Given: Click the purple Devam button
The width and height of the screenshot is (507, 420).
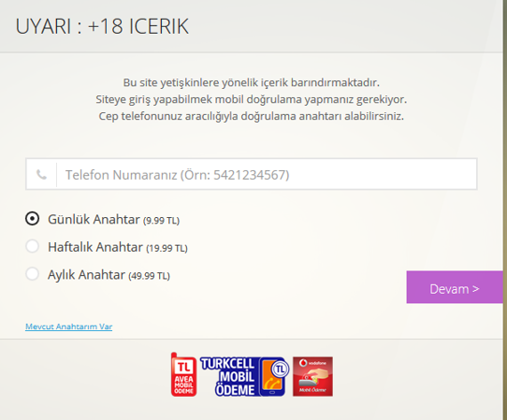Looking at the screenshot, I should (455, 287).
